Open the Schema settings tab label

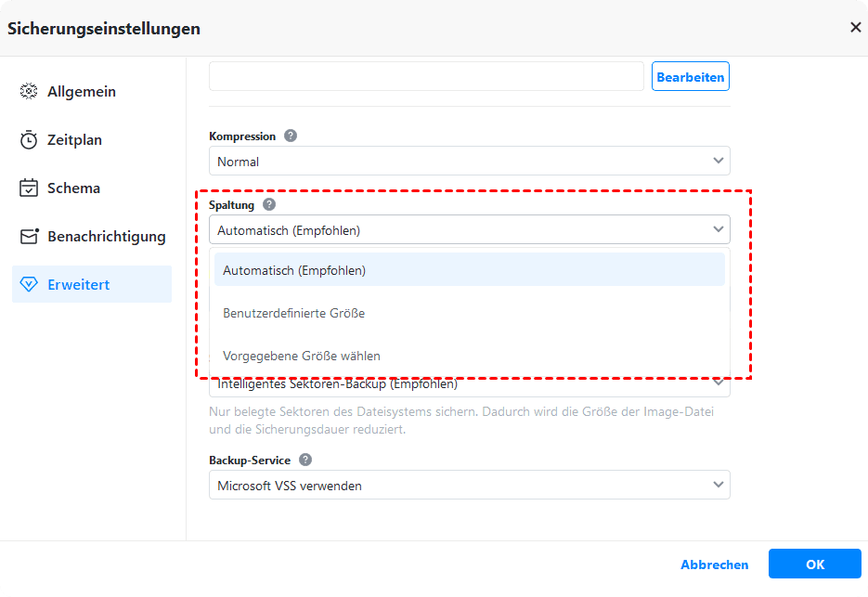click(73, 188)
